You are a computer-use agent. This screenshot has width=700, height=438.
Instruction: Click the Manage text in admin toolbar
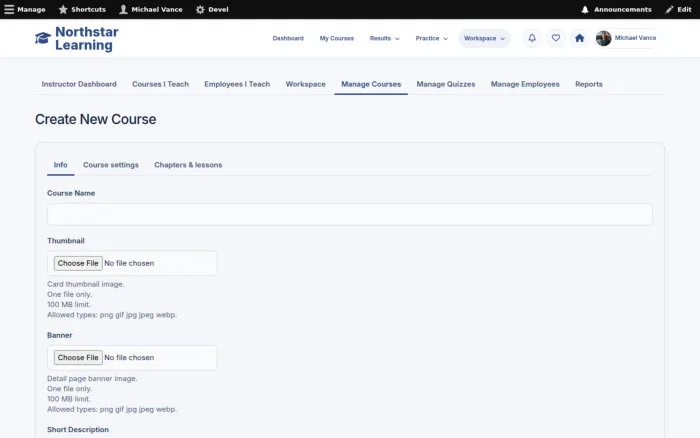(31, 9)
